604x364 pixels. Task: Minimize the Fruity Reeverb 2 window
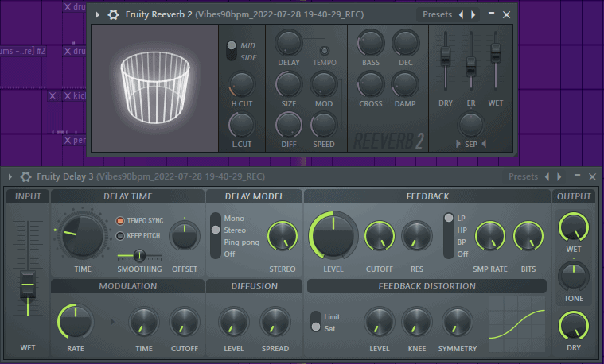pos(491,14)
